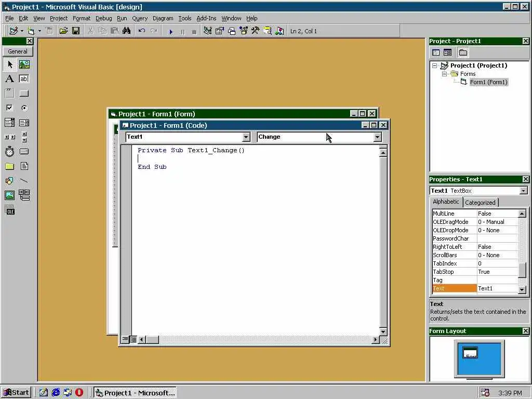Select the Pointer tool in toolbox
This screenshot has height=399, width=532.
point(10,64)
